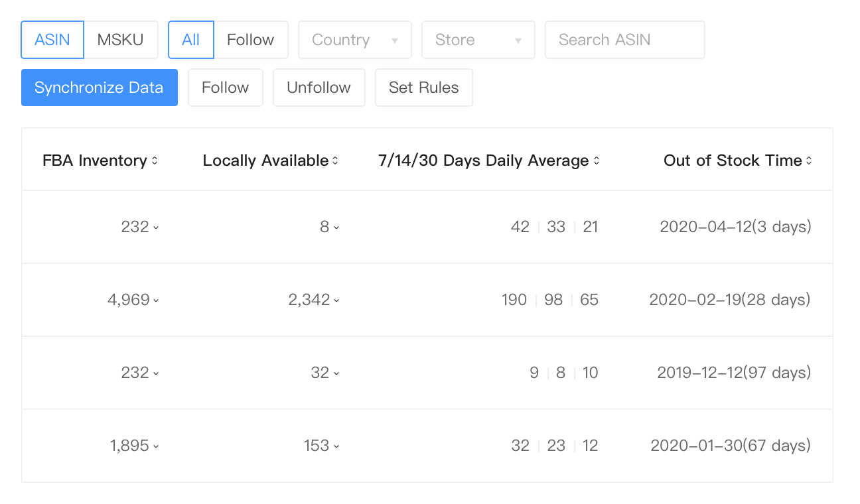Click the Out of Stock Time header
This screenshot has height=504, width=860.
point(733,160)
